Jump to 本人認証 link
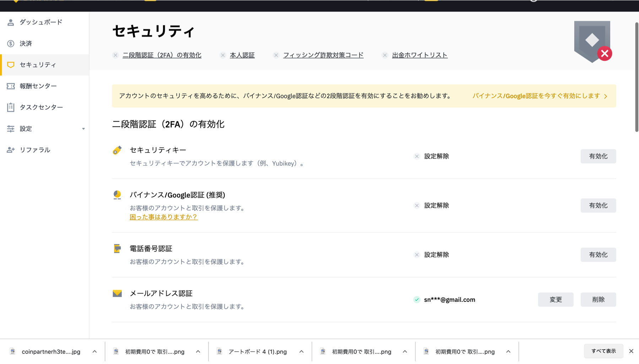 click(x=242, y=55)
